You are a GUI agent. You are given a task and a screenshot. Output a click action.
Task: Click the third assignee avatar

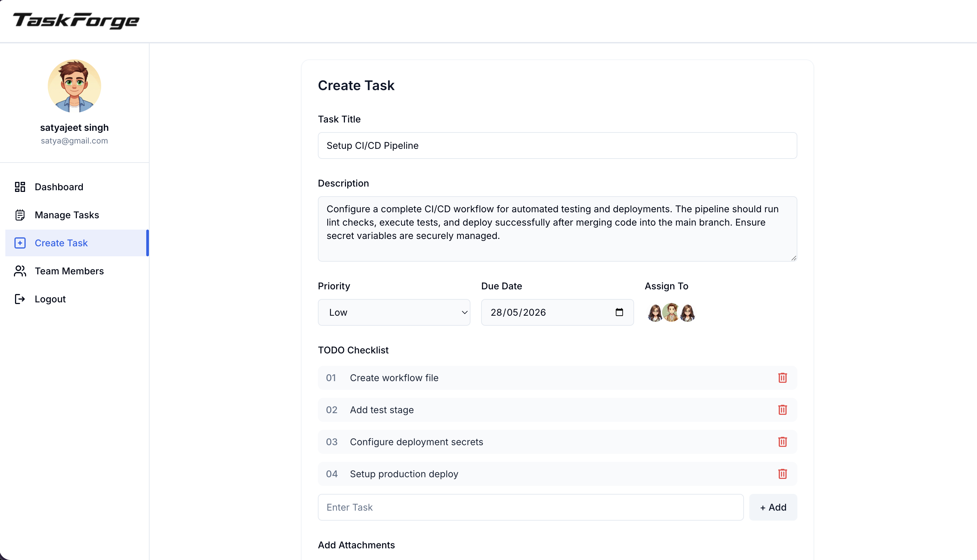[x=687, y=312]
